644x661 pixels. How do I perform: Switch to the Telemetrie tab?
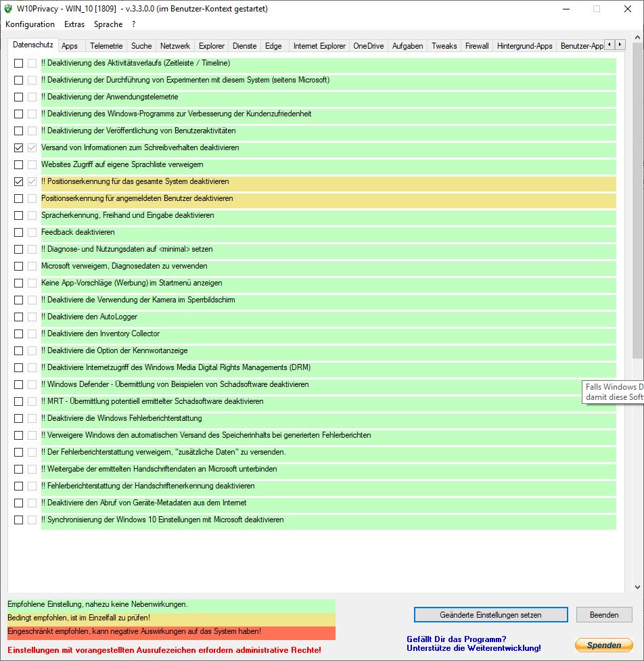(106, 46)
